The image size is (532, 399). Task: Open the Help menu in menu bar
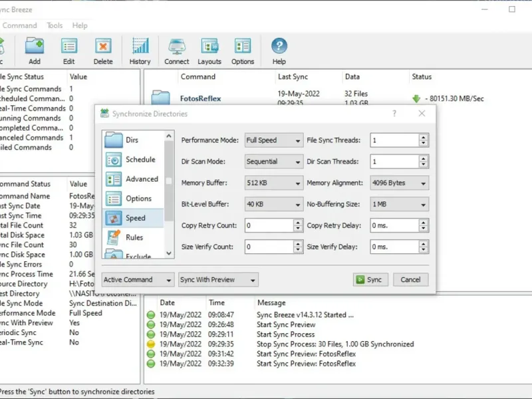[80, 25]
